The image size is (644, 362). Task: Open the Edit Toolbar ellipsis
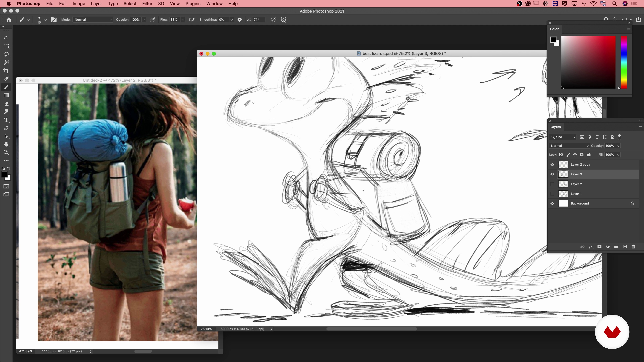(x=6, y=161)
